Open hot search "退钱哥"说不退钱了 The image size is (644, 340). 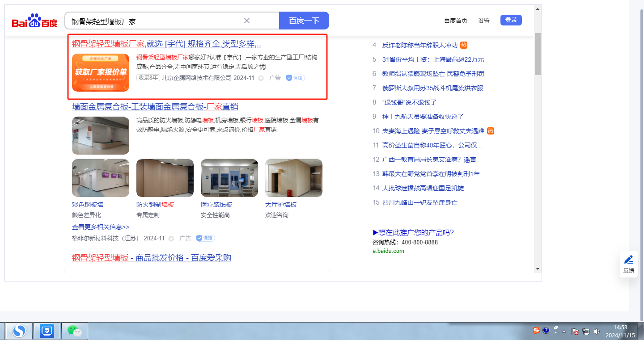pos(410,102)
